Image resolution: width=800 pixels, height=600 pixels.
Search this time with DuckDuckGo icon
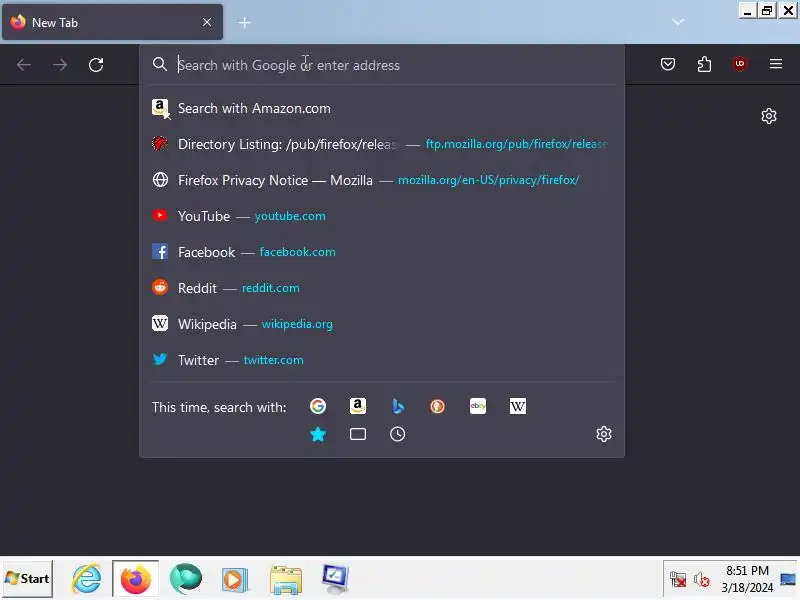(437, 406)
